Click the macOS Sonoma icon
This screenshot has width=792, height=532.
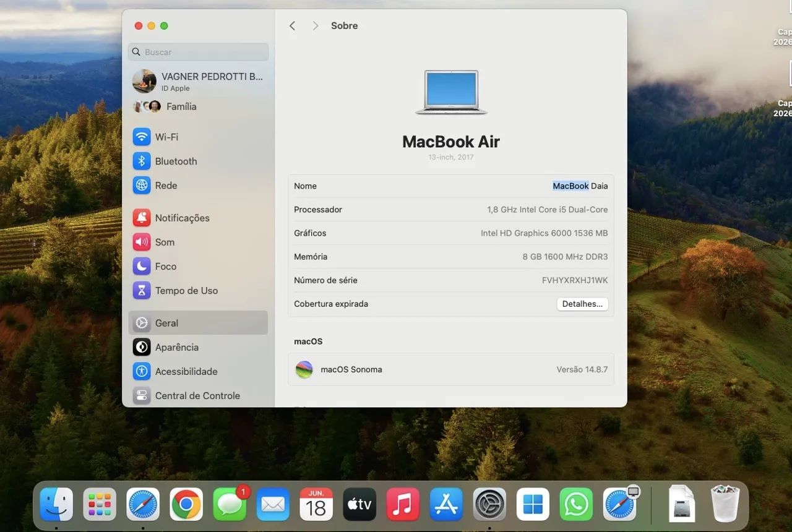pyautogui.click(x=304, y=369)
